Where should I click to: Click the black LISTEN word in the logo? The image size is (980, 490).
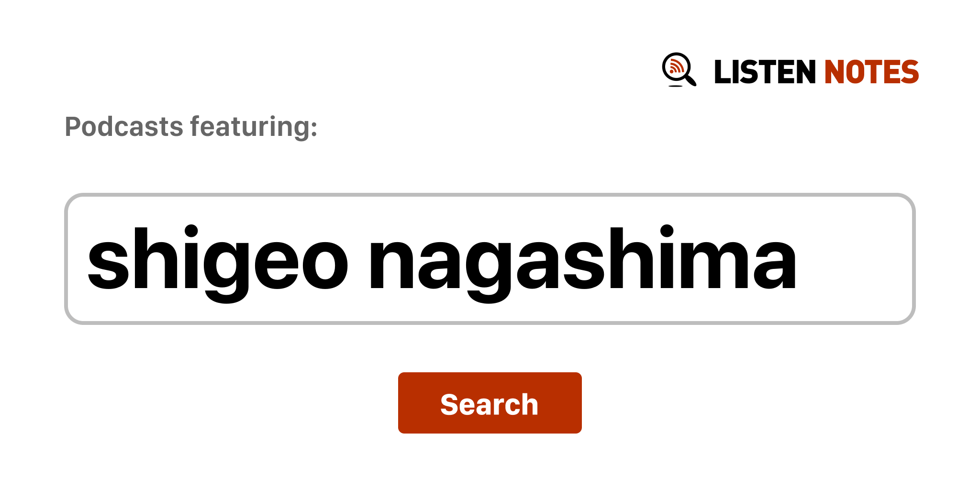click(765, 72)
